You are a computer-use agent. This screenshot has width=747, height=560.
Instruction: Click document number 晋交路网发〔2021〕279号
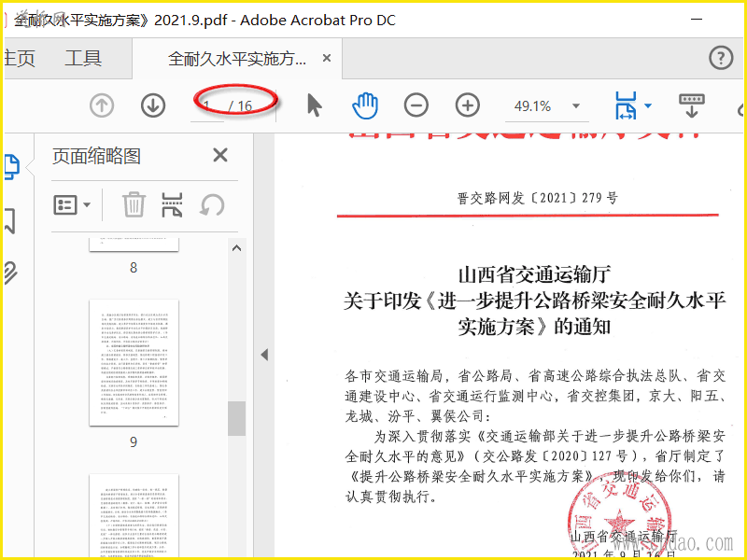pos(538,198)
